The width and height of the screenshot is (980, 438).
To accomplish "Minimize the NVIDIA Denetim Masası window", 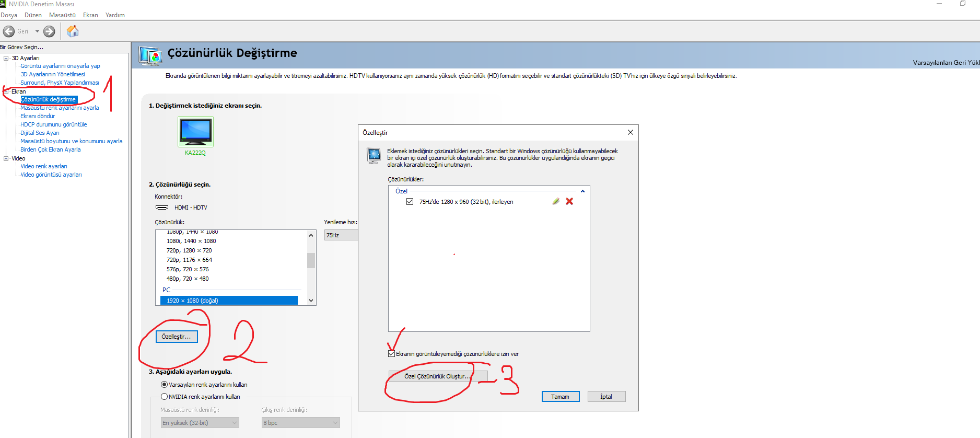I will pyautogui.click(x=939, y=4).
